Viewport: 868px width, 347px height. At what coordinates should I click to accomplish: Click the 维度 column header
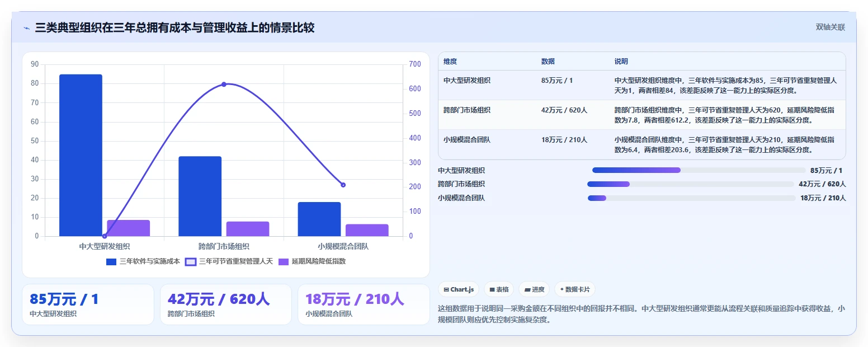pyautogui.click(x=450, y=62)
